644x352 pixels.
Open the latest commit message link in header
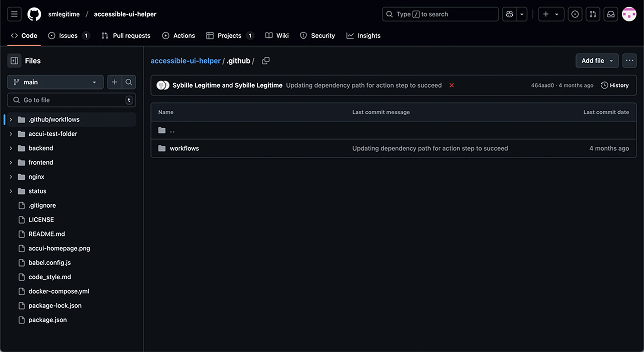pos(364,85)
